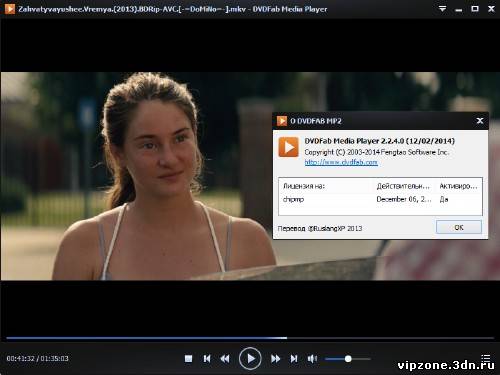Screen dimensions: 500x375
Task: Click the orange DVDFab logo in dialog
Action: click(288, 147)
